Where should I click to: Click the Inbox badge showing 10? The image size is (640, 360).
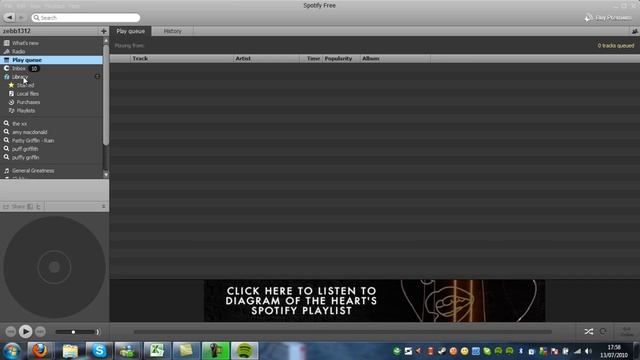(x=34, y=69)
